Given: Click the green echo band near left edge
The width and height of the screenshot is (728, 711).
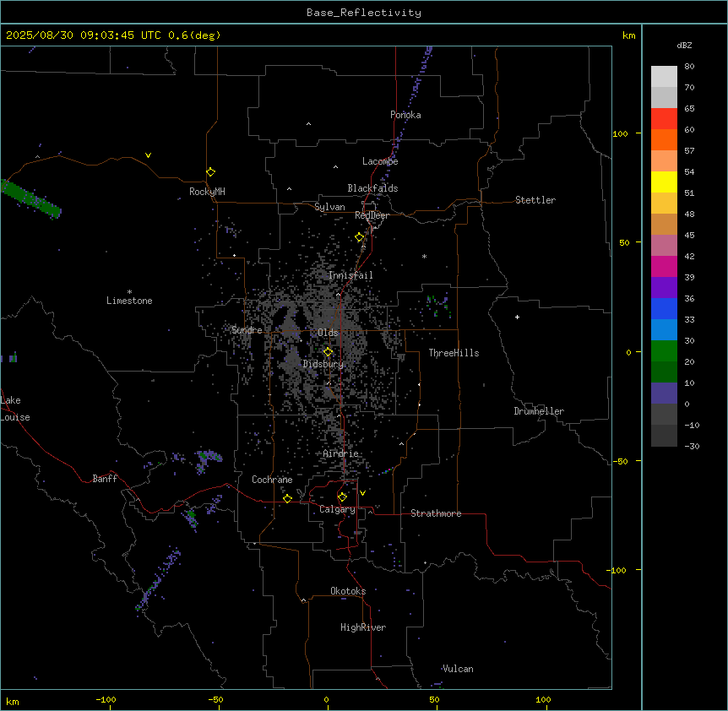Looking at the screenshot, I should pyautogui.click(x=30, y=199).
